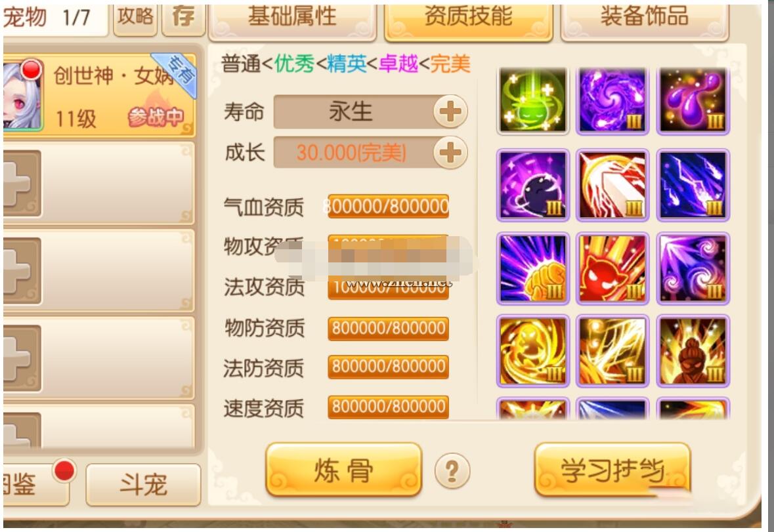Screen dimensions: 774x532
Task: Select the purple swirling galaxy skill icon
Action: coord(613,100)
